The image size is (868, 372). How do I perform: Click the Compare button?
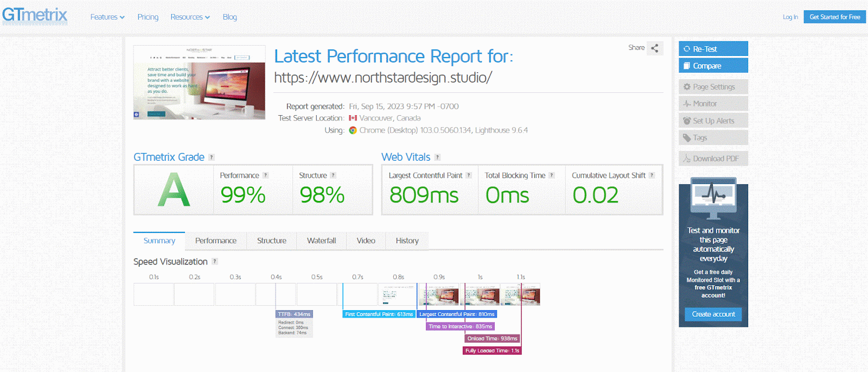(x=713, y=66)
